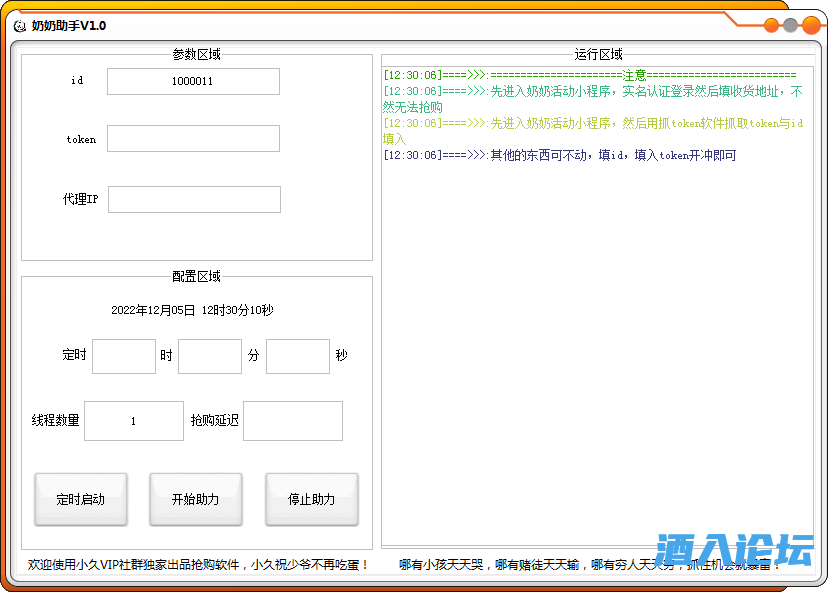828x592 pixels.
Task: Click the hour (时) timer input box
Action: [x=124, y=356]
